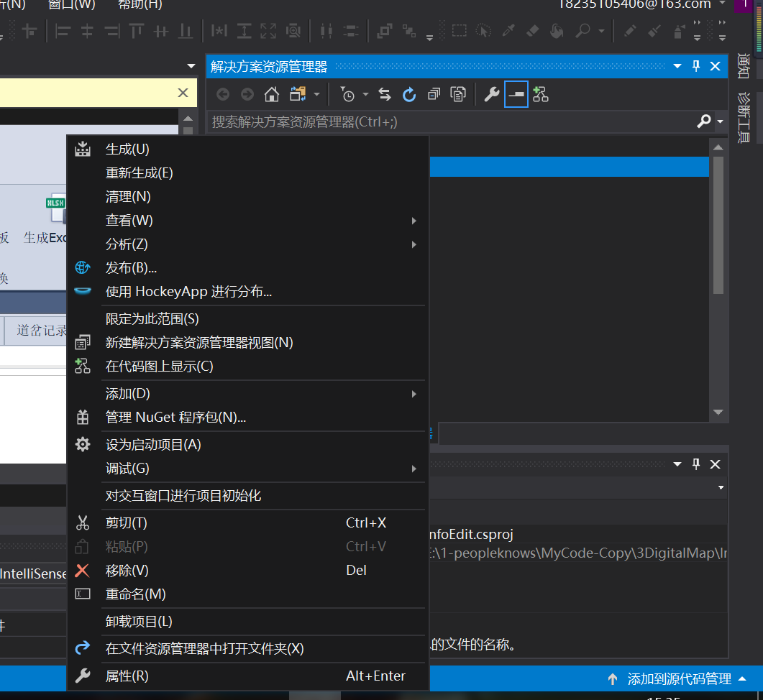Click the align lefts icon in the layout toolbar
The height and width of the screenshot is (700, 763).
[63, 32]
